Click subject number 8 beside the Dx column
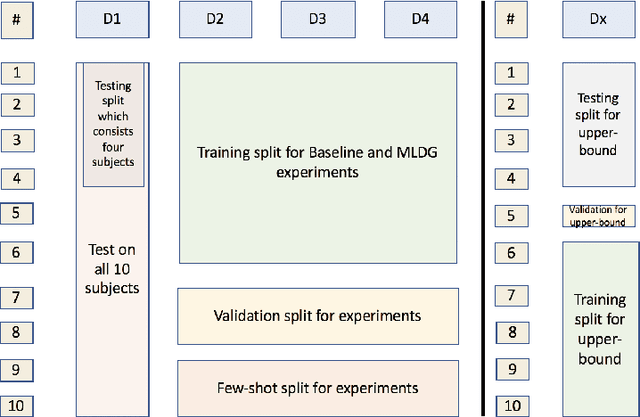Image resolution: width=640 pixels, height=417 pixels. 510,332
